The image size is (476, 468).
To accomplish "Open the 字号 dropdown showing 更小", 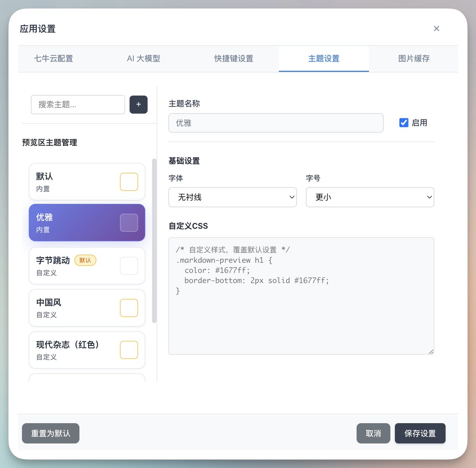I will pos(370,197).
